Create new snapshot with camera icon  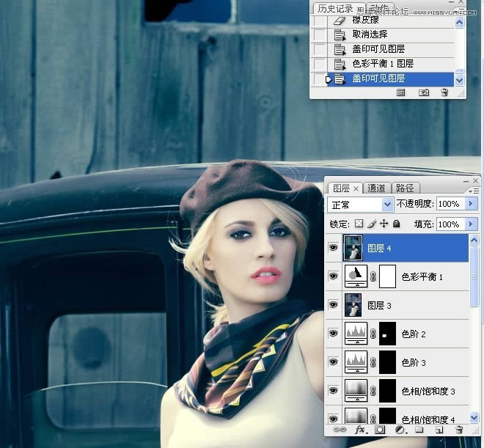coord(423,93)
